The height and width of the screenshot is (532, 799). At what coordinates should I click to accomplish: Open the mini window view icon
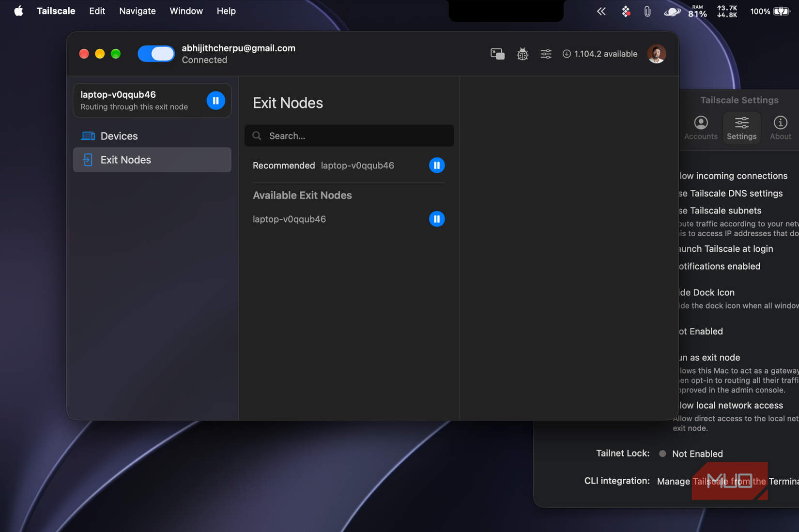497,54
